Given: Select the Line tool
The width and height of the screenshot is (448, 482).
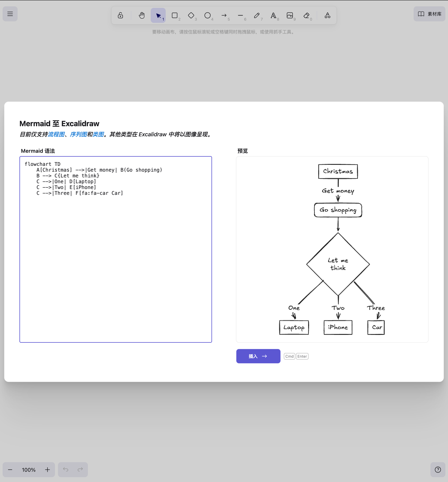Looking at the screenshot, I should pyautogui.click(x=240, y=16).
